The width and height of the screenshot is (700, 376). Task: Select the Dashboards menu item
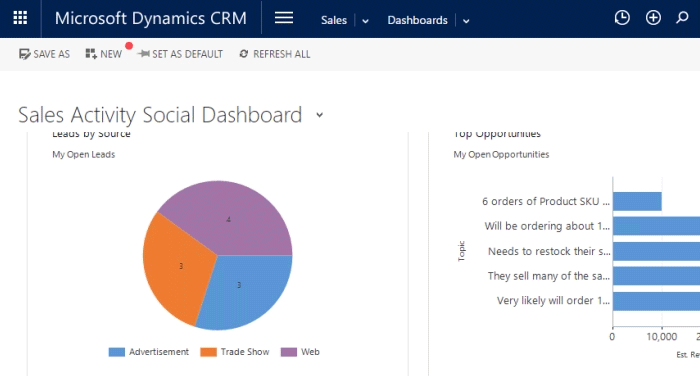[x=417, y=20]
